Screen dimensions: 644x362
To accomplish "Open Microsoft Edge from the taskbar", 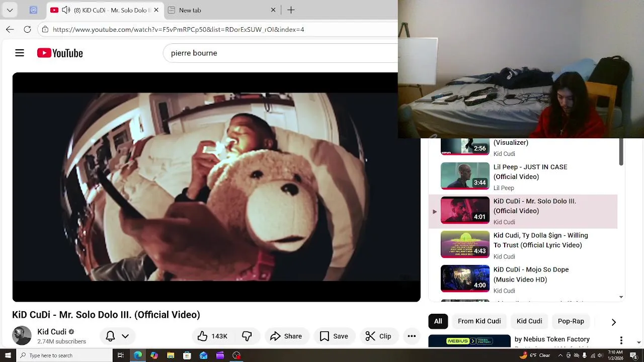I will pos(137,355).
